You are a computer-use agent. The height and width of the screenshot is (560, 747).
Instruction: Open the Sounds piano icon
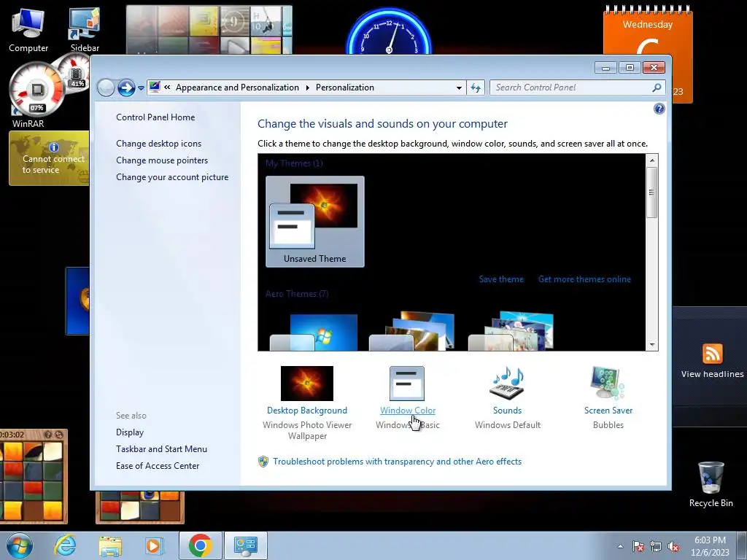click(x=507, y=384)
